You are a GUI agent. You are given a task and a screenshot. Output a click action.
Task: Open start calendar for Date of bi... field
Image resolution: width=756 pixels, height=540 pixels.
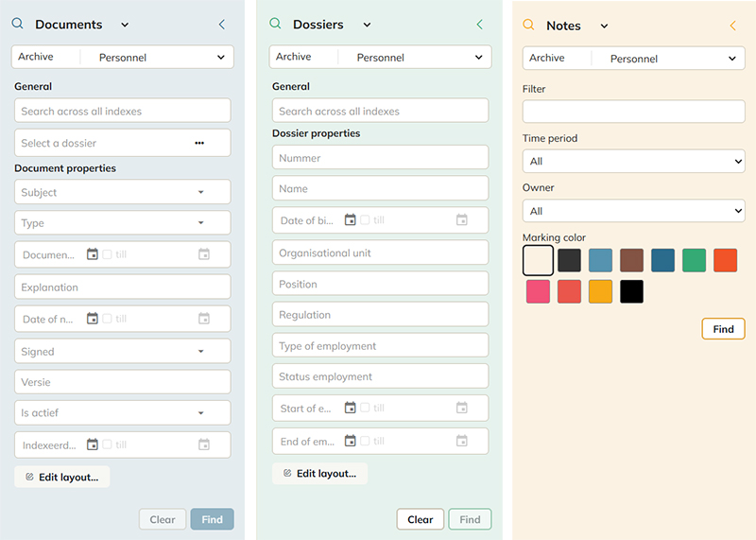click(350, 219)
